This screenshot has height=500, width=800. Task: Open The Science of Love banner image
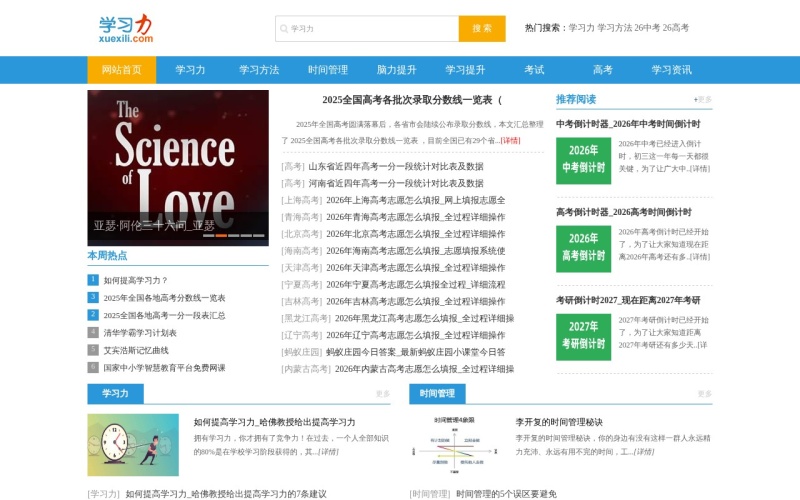tap(178, 160)
